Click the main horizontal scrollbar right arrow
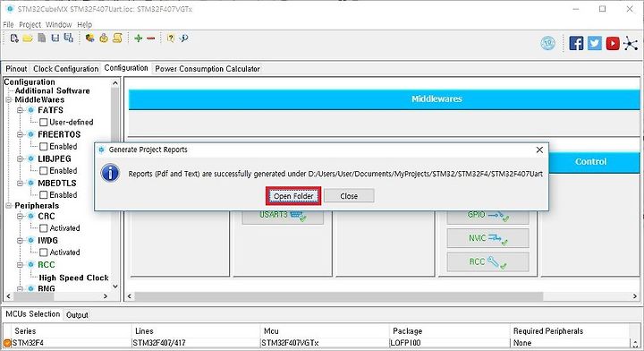Screen dimensions: 644x351 [635, 295]
